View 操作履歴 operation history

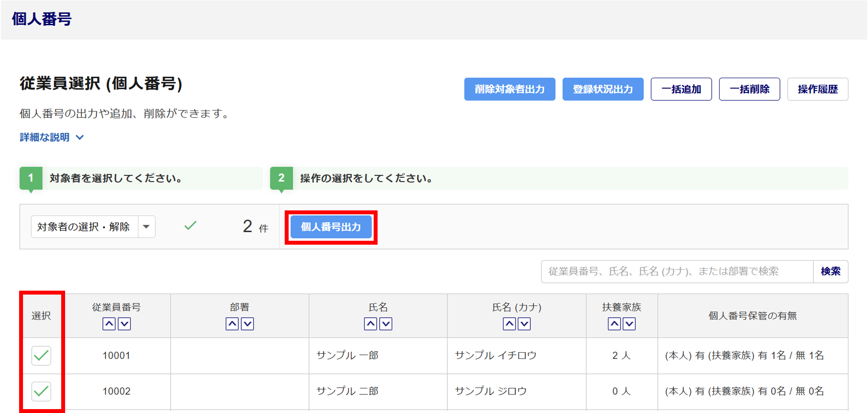817,89
